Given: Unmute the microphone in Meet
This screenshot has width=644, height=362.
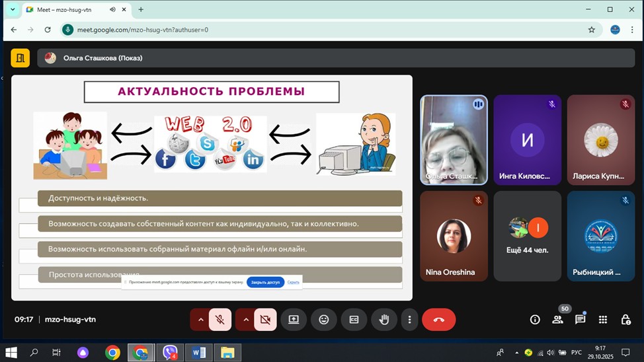Looking at the screenshot, I should click(220, 320).
